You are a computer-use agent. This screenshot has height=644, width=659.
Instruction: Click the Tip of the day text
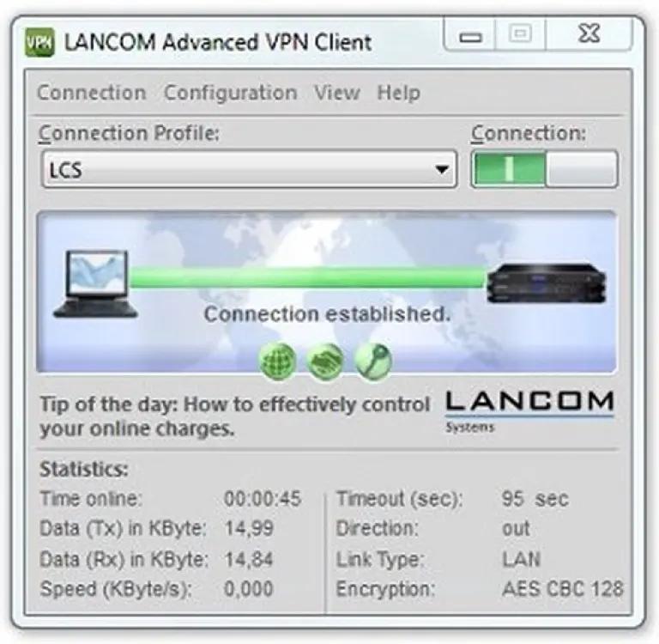coord(234,416)
